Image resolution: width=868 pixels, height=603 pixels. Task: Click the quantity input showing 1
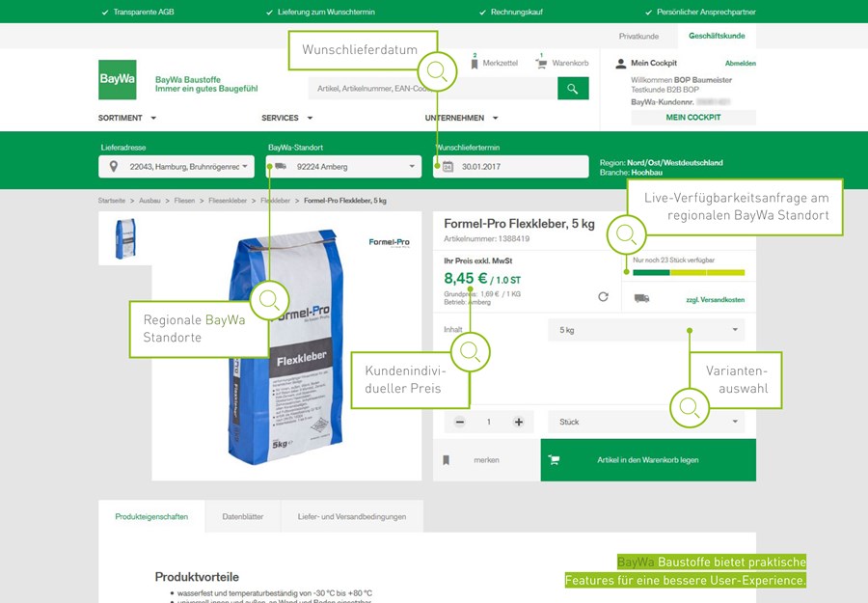coord(489,422)
